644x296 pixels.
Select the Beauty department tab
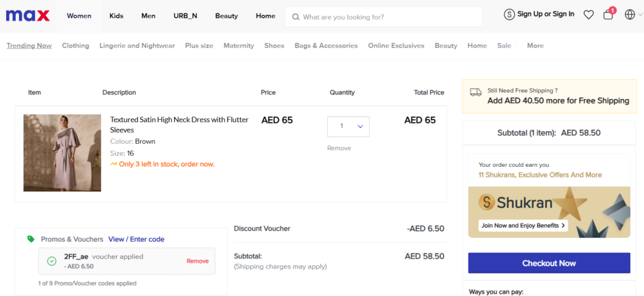[228, 16]
